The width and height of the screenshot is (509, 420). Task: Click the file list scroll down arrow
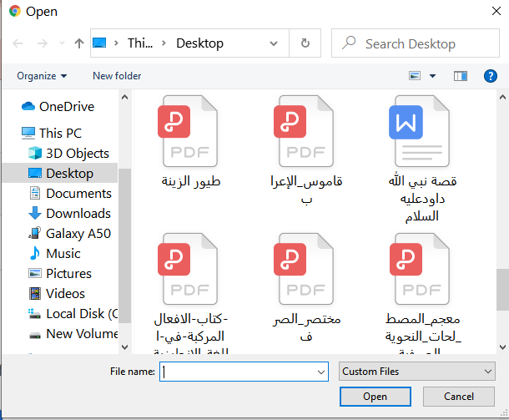[x=502, y=347]
